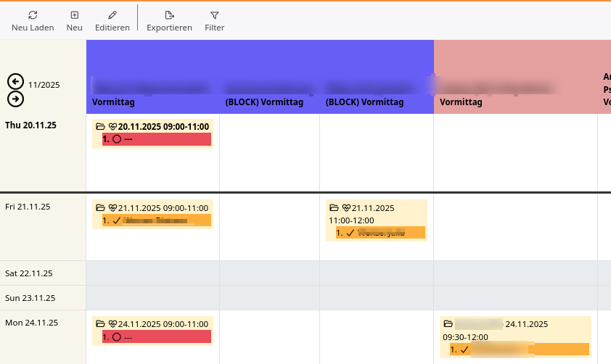Open the Filter funnel tool
This screenshot has width=611, height=364.
click(214, 15)
